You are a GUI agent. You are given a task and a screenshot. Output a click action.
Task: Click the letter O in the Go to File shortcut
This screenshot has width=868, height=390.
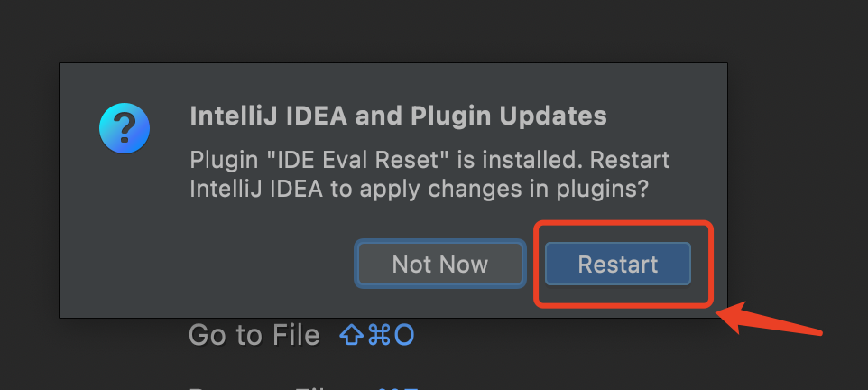pos(404,335)
